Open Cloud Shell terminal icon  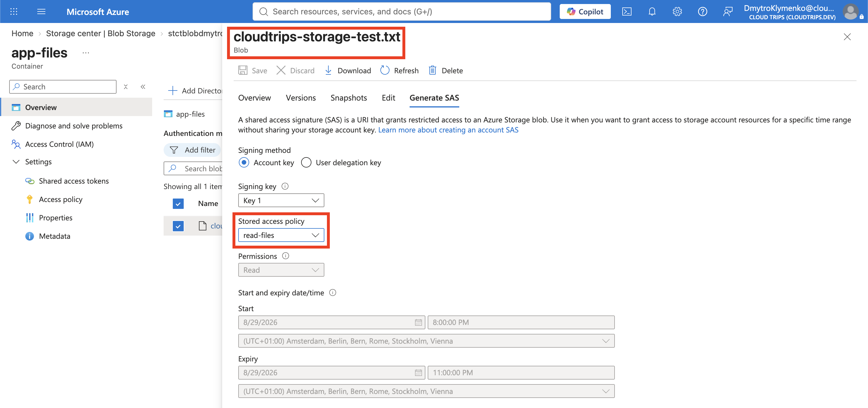click(626, 11)
